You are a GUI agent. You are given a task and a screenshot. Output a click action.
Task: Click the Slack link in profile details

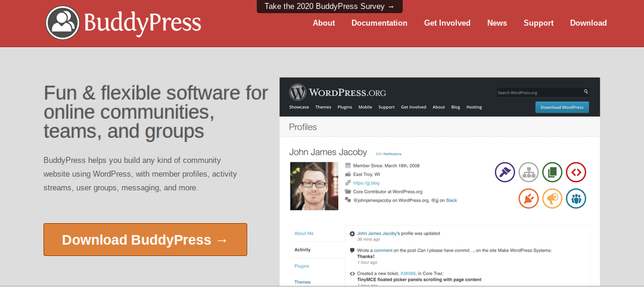tap(452, 200)
